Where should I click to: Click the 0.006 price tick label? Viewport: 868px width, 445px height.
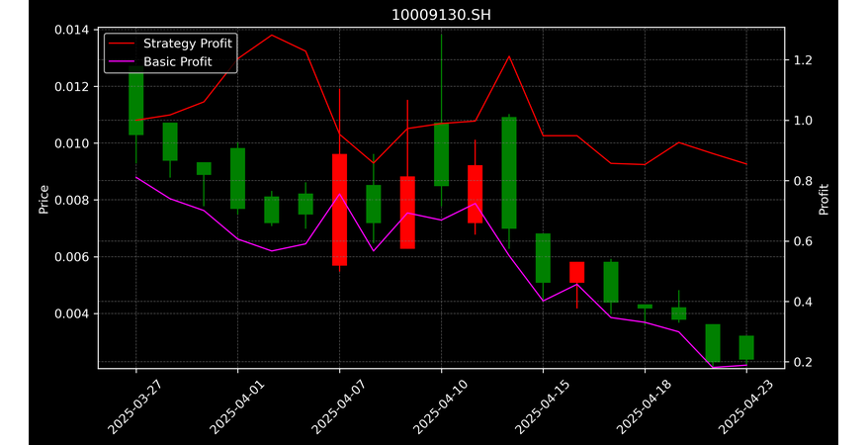[x=73, y=257]
